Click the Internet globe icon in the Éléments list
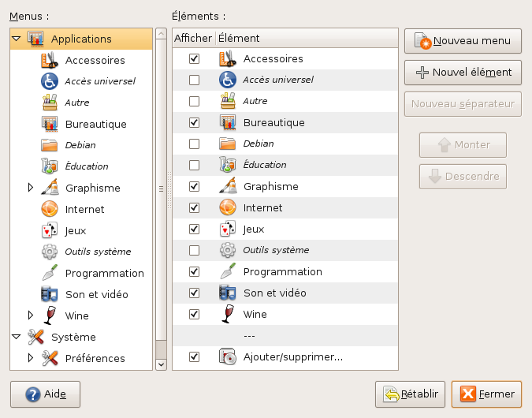The width and height of the screenshot is (532, 418). [228, 208]
